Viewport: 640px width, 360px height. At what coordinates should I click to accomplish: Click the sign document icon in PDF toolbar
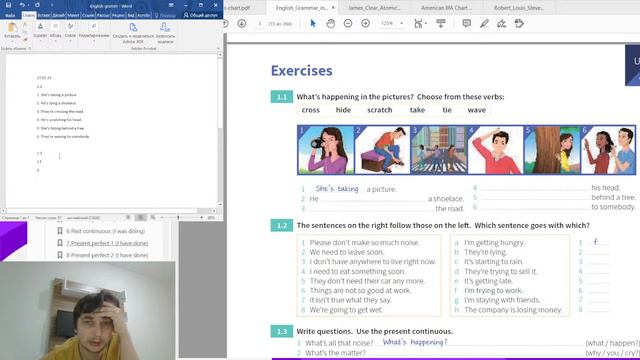click(502, 24)
